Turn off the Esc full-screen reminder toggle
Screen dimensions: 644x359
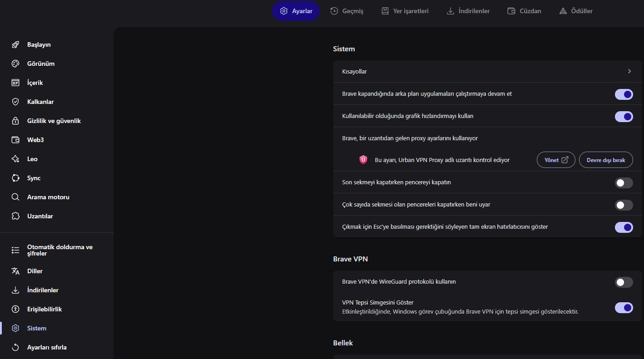624,227
